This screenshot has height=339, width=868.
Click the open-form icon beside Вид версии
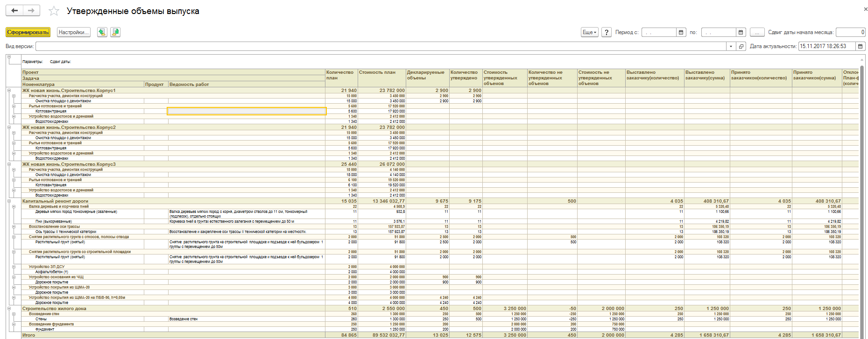(741, 46)
